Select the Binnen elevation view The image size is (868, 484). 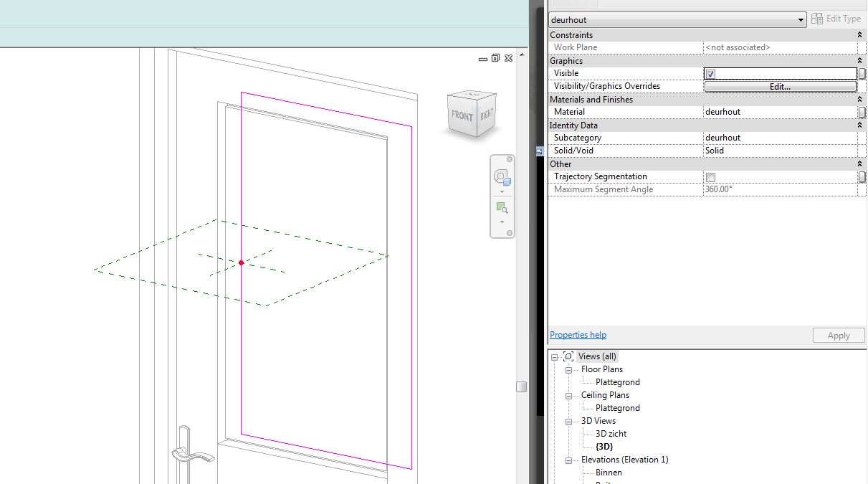tap(608, 473)
